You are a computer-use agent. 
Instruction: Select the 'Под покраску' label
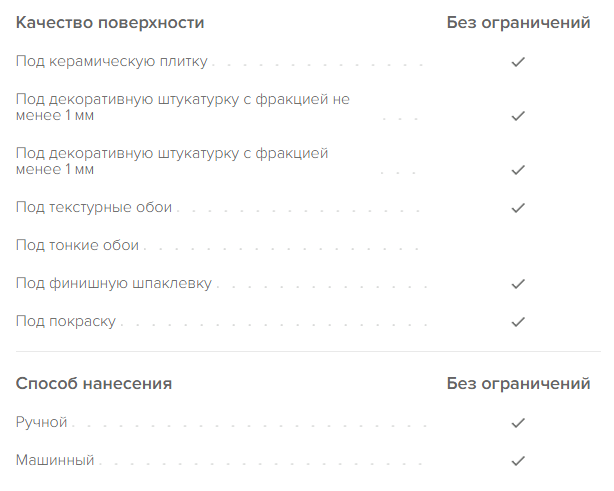pyautogui.click(x=66, y=321)
